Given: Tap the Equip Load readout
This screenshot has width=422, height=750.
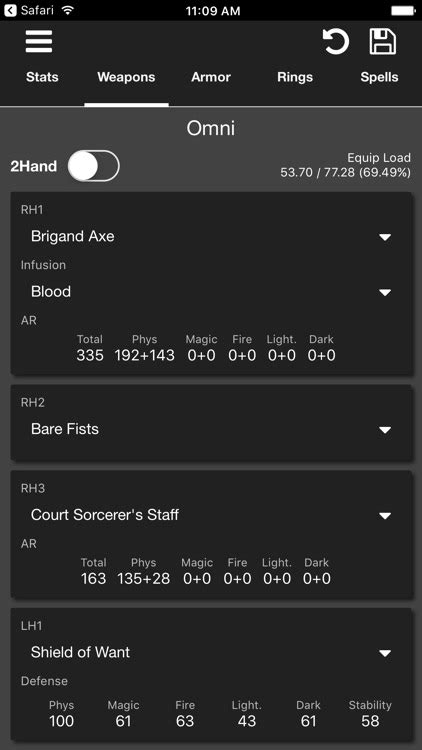Looking at the screenshot, I should click(x=345, y=165).
